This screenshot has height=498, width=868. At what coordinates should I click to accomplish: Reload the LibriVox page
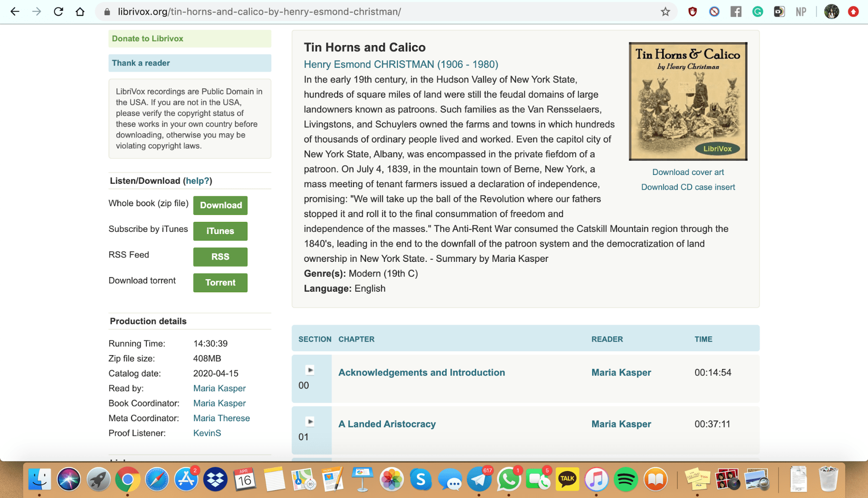coord(58,12)
